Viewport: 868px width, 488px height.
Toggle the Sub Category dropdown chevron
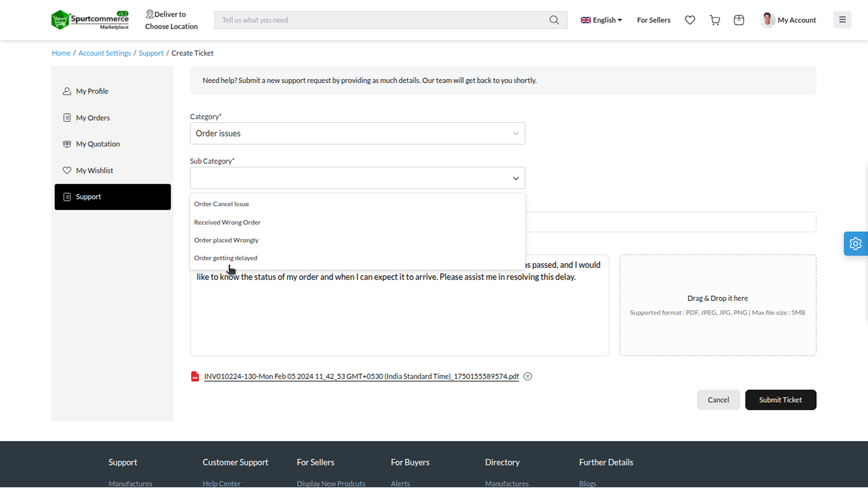click(515, 178)
